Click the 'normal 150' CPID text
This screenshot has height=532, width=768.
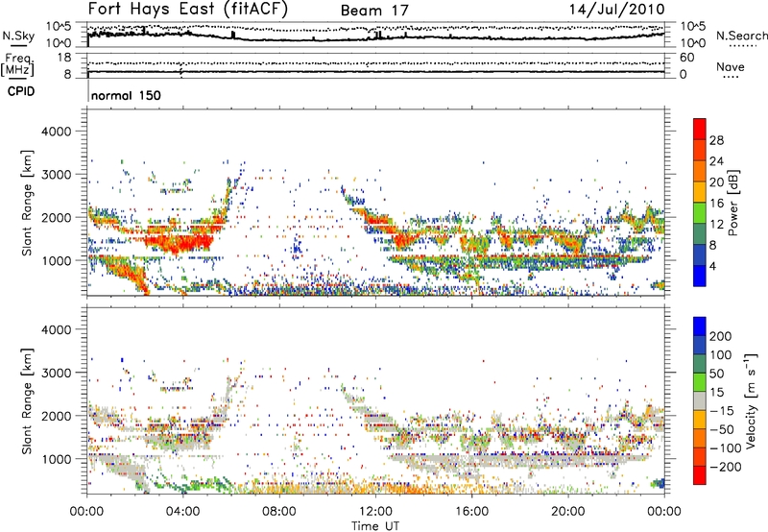click(x=126, y=95)
